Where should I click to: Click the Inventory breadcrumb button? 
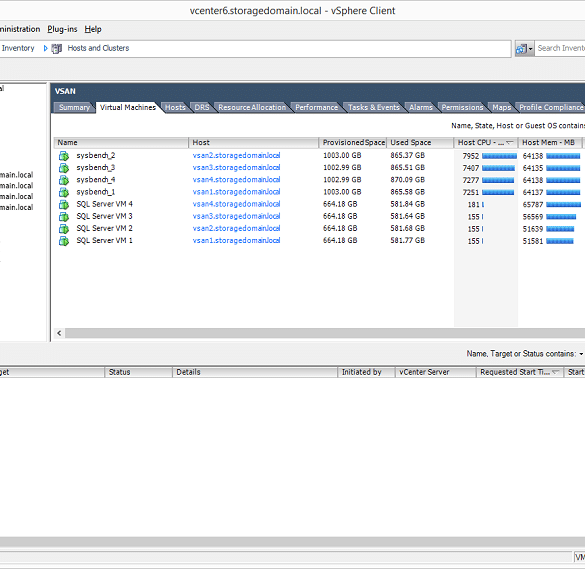click(18, 48)
